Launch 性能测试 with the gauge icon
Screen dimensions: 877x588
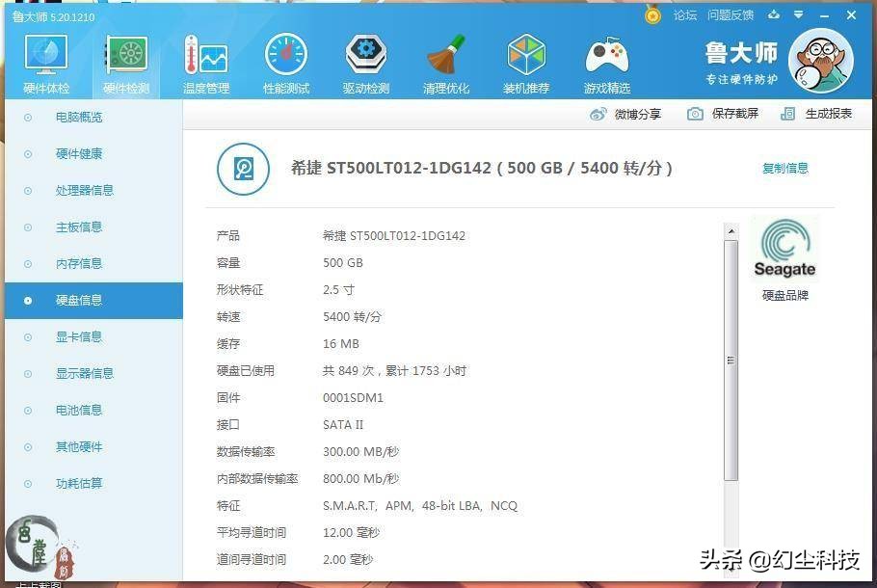point(284,56)
